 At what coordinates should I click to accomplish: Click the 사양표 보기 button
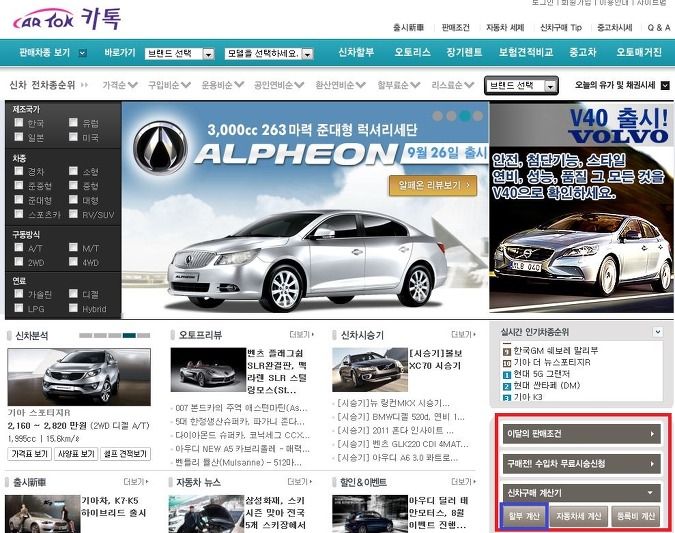[x=76, y=454]
